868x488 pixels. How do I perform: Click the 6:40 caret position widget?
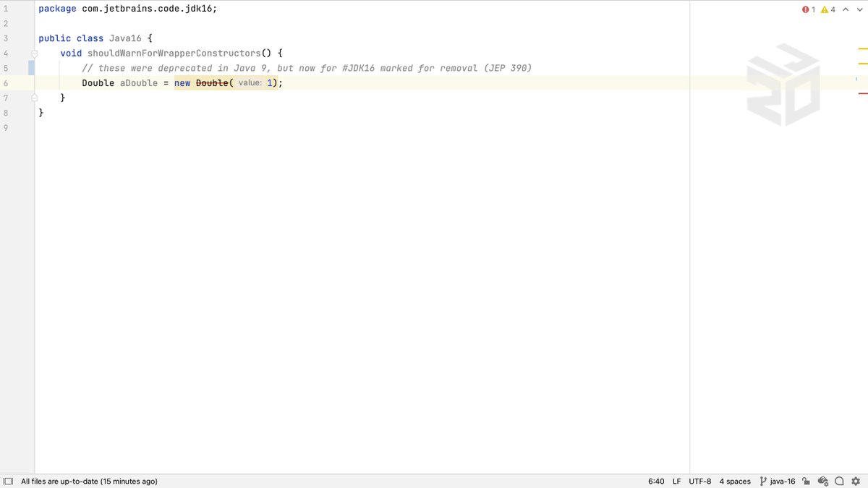655,481
